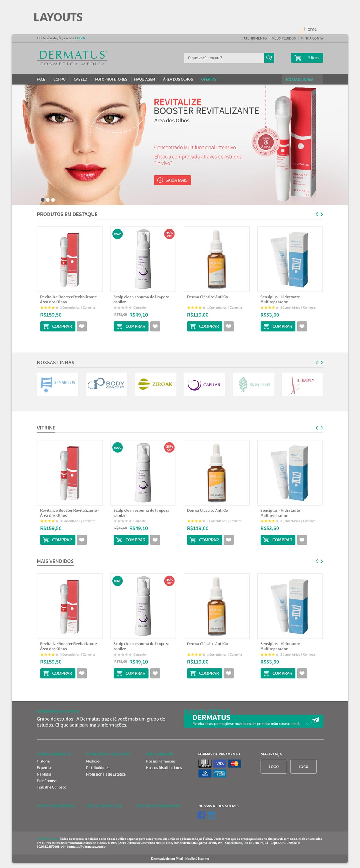
Task: Click the newsletter paper plane send icon
Action: [315, 720]
